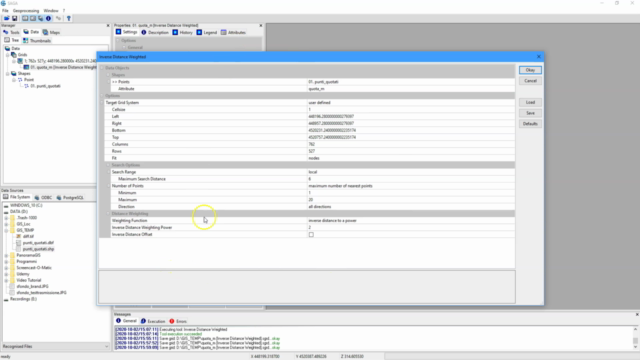The height and width of the screenshot is (360, 640).
Task: Collapse the GIS_TEMP folder
Action: [6, 230]
